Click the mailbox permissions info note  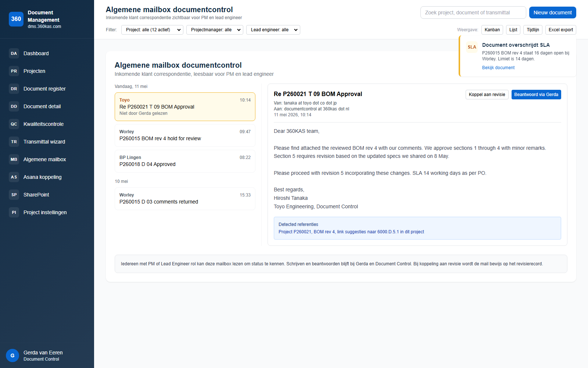point(341,264)
